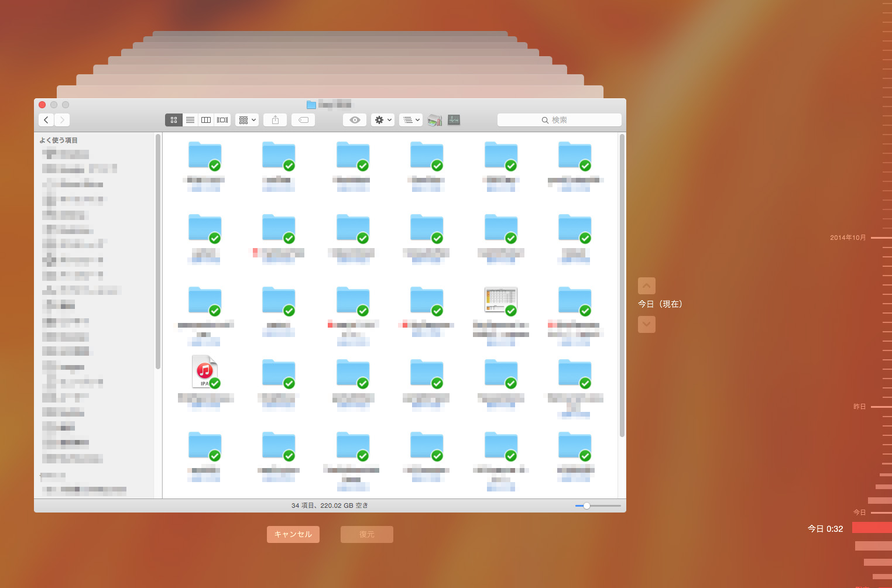Open the gear Action menu
Screen dimensions: 892x588
pyautogui.click(x=382, y=120)
